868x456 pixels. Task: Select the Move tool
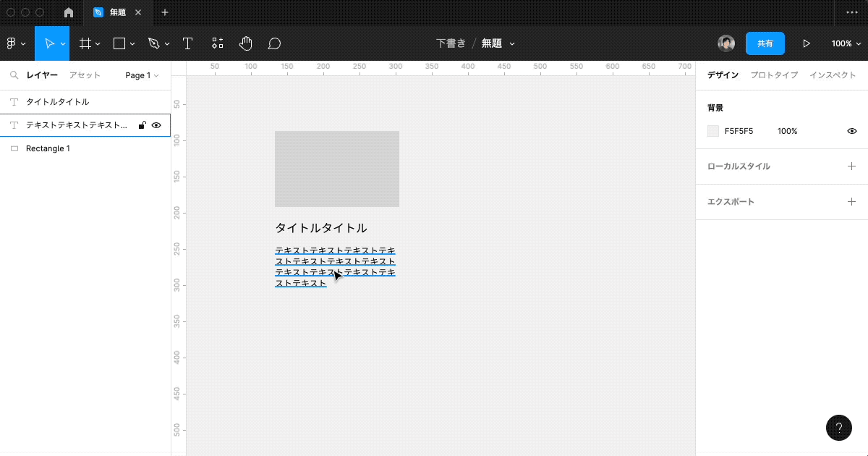click(x=49, y=43)
